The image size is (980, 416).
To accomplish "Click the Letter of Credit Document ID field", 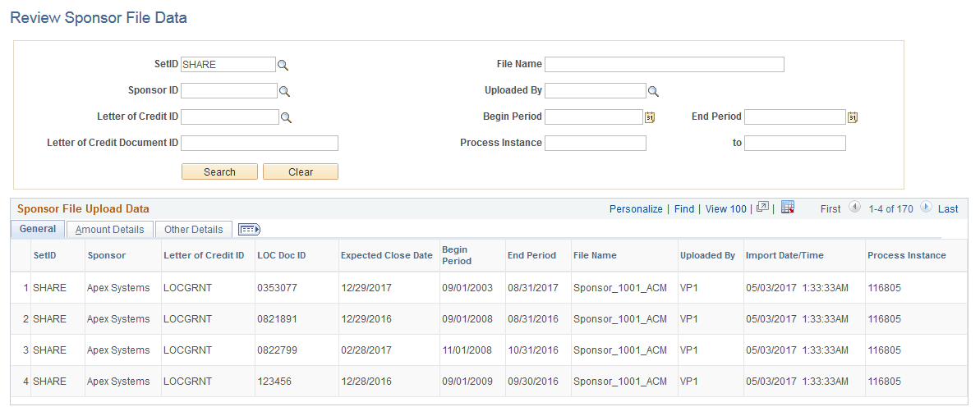I will [260, 143].
